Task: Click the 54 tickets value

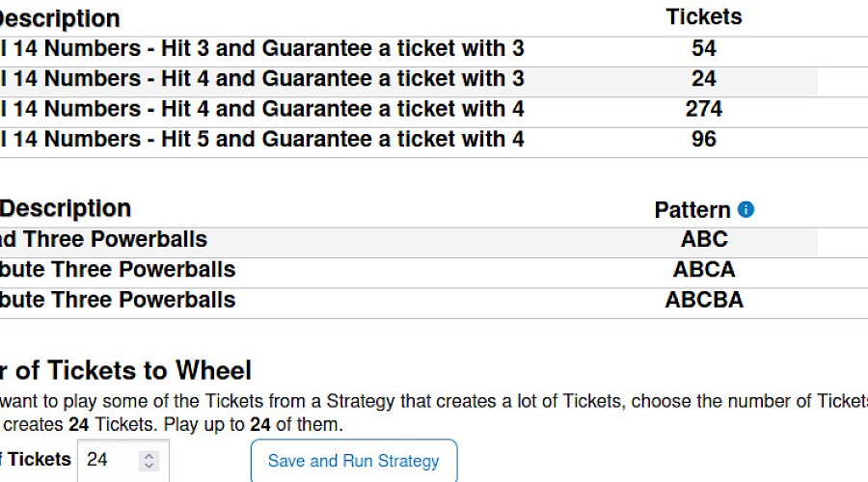Action: pyautogui.click(x=704, y=48)
